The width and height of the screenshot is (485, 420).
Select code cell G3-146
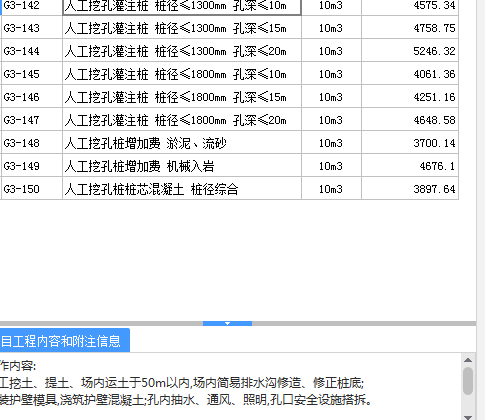(x=32, y=97)
